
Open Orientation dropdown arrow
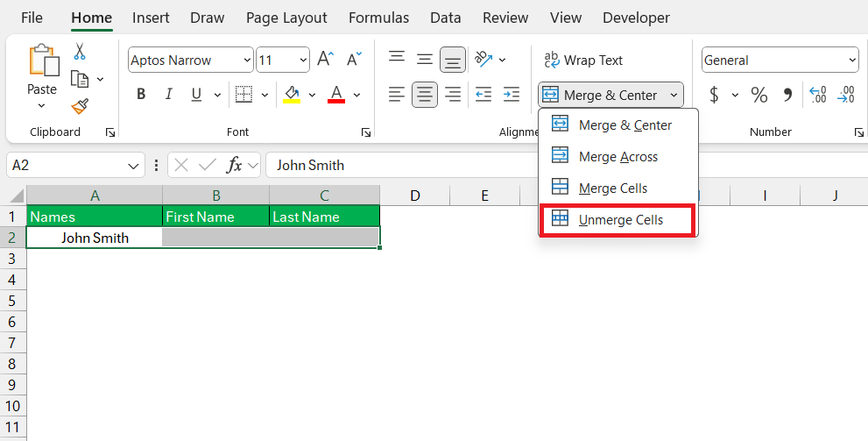502,60
